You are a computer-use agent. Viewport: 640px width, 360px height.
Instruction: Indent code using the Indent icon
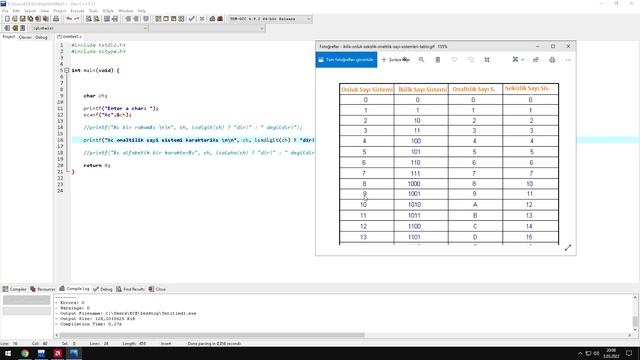point(128,19)
